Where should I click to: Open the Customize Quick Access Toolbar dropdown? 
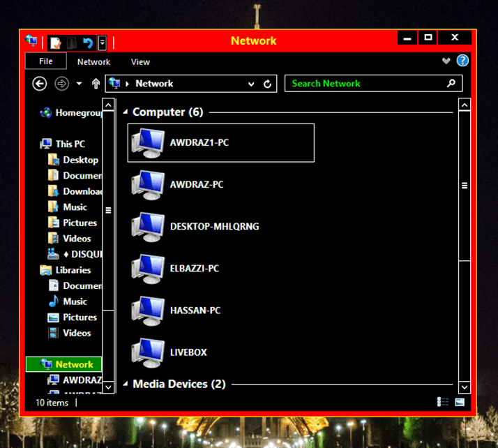pyautogui.click(x=103, y=43)
